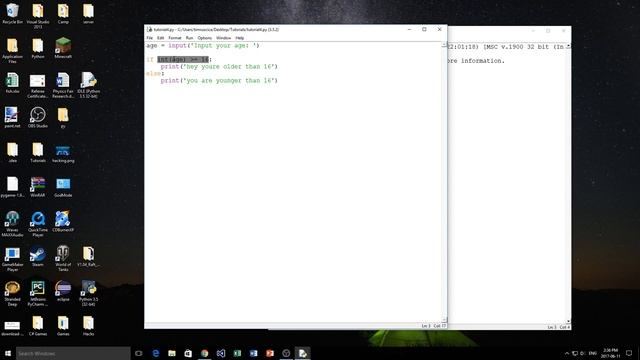
Task: Click the print 'hey youre older than 16' line
Action: tap(219, 67)
